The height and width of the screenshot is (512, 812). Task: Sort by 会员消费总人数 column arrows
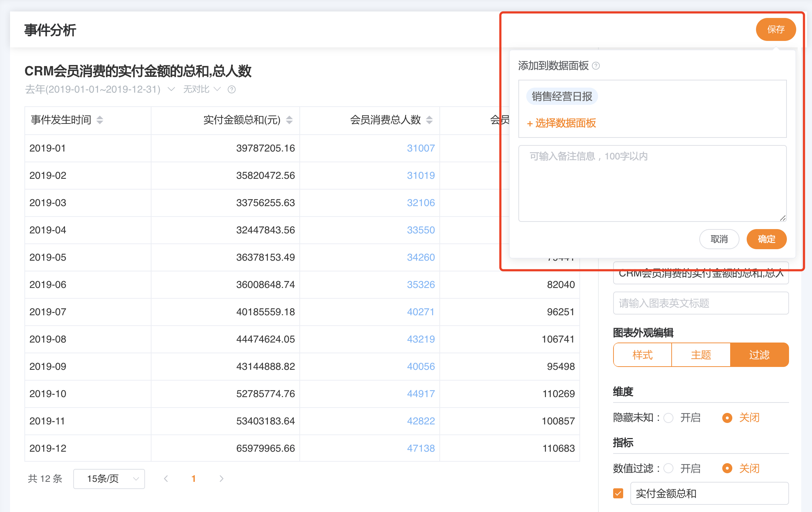[x=429, y=120]
